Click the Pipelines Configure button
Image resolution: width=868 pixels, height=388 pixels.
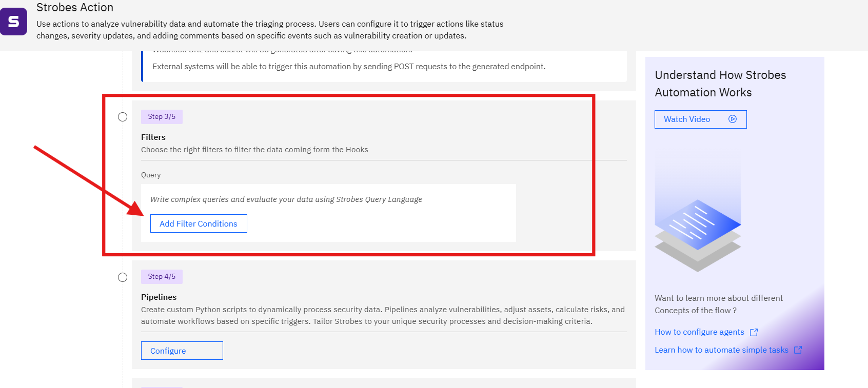[182, 351]
